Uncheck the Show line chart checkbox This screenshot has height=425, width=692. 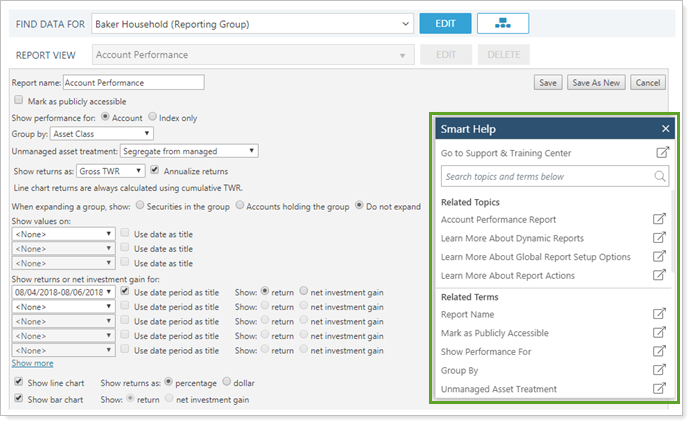point(20,383)
